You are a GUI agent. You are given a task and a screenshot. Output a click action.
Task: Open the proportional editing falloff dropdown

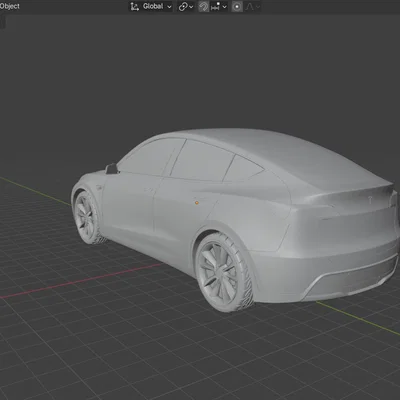click(x=252, y=6)
